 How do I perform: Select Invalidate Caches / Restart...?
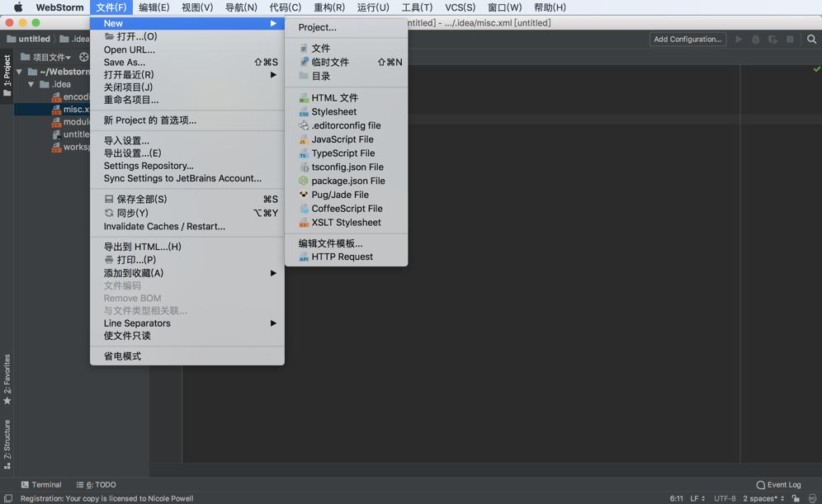187,226
